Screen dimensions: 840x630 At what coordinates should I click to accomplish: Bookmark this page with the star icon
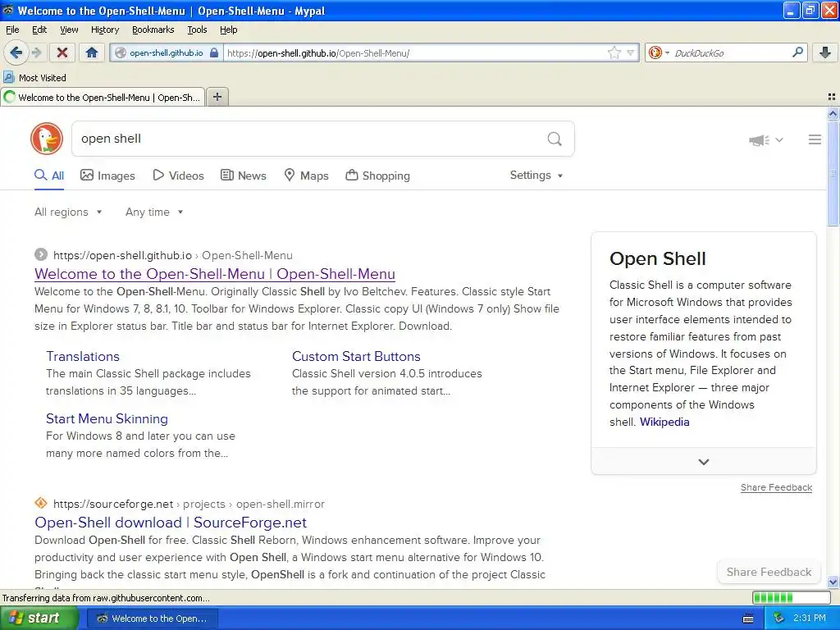(x=614, y=52)
